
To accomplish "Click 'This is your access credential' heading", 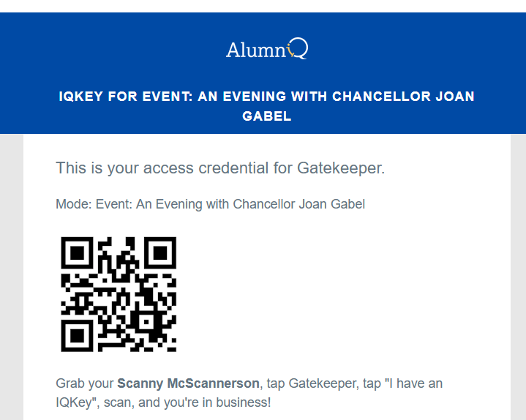I will 220,168.
